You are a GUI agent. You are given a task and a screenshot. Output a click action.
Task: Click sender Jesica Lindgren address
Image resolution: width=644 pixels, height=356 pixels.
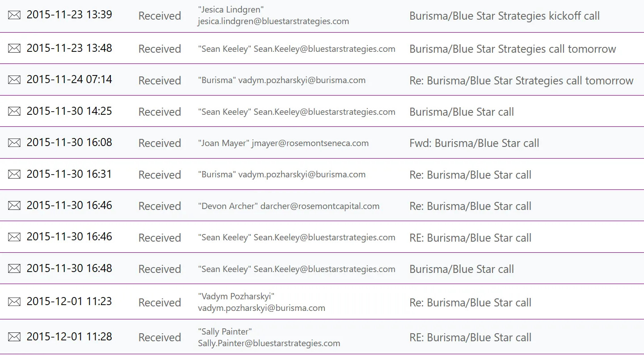click(274, 16)
